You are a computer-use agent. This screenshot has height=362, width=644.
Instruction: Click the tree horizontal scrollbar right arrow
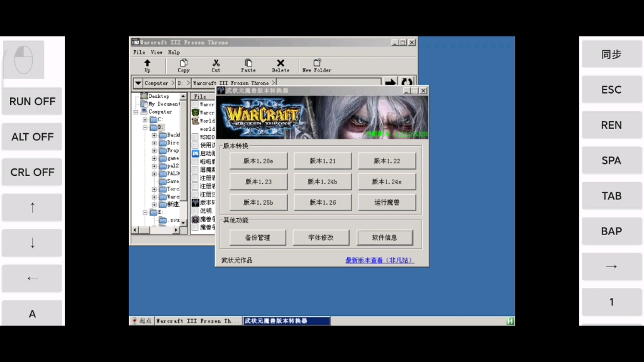pos(176,230)
